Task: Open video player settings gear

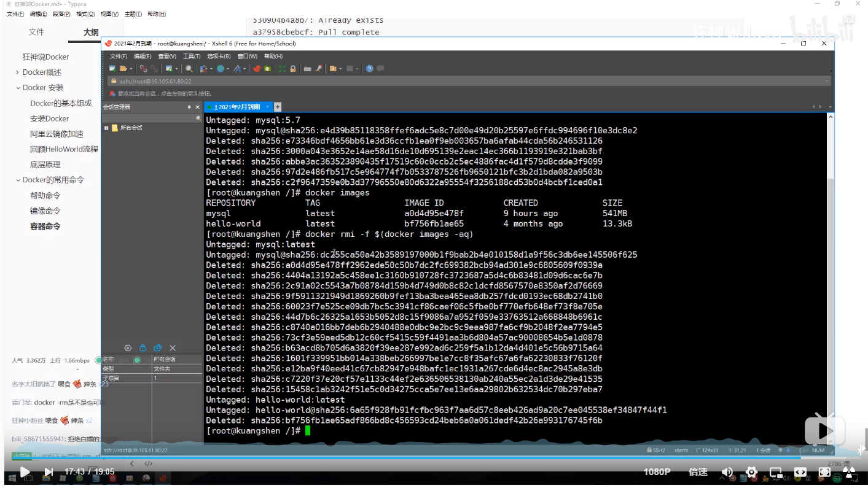Action: pos(751,472)
